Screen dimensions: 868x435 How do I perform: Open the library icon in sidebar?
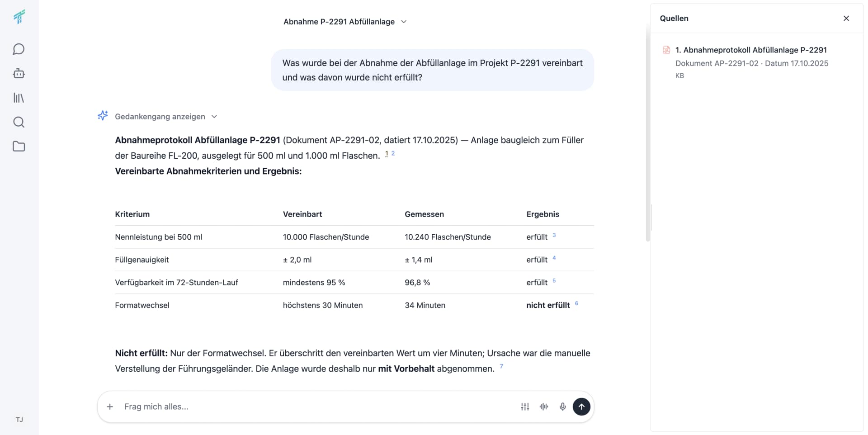19,98
